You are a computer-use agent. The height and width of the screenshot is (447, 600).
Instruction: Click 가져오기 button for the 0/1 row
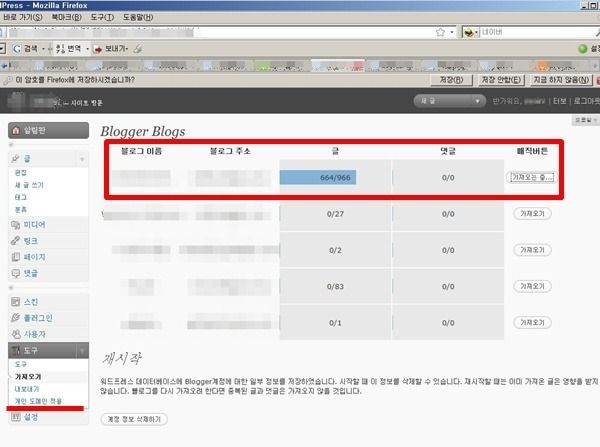coord(532,323)
